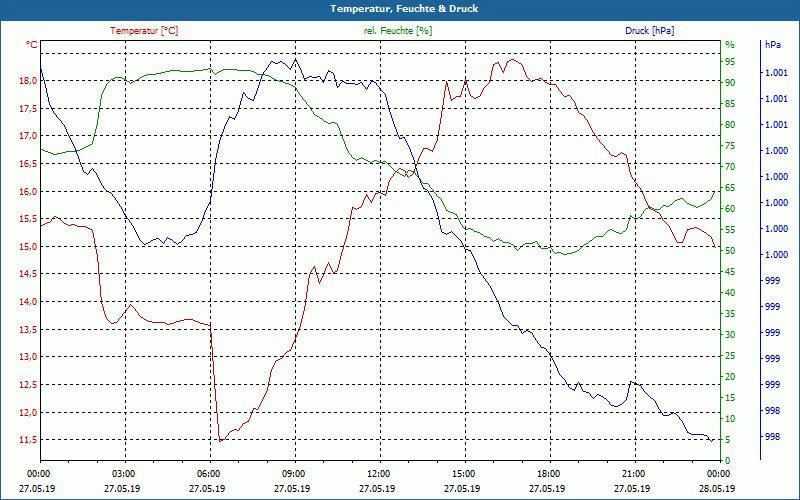Click the green '25' humidity axis value
Viewport: 800px width, 500px height.
730,356
